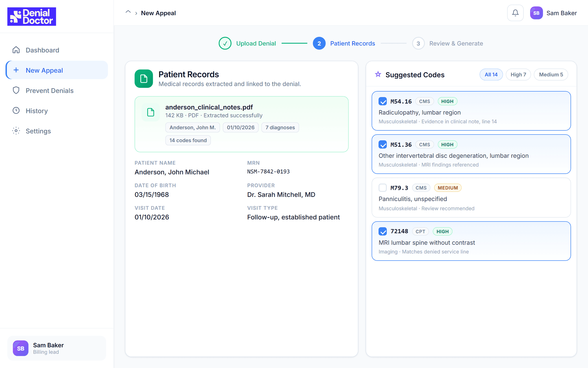
Task: Open notifications bell
Action: [x=515, y=13]
